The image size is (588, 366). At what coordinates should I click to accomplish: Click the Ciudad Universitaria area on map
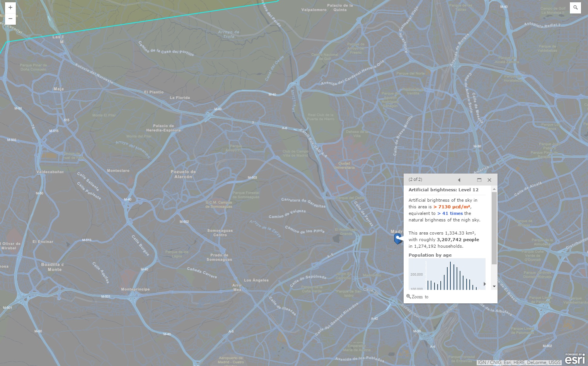click(x=344, y=165)
